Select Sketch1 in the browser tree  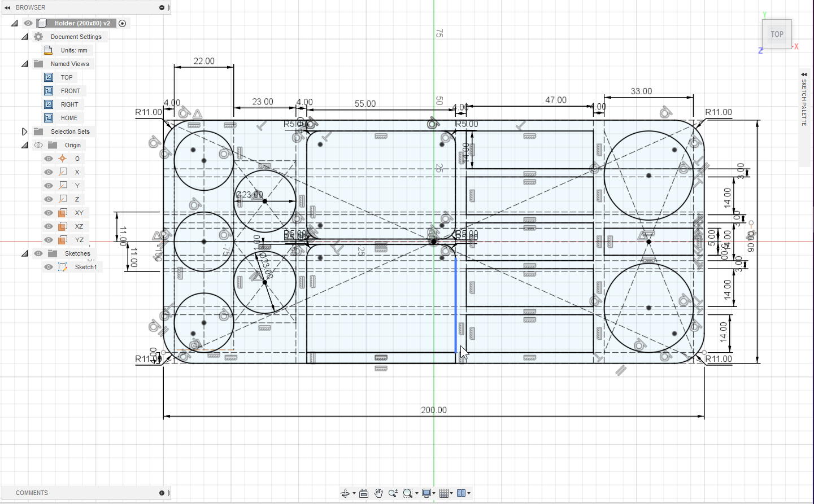click(x=85, y=267)
